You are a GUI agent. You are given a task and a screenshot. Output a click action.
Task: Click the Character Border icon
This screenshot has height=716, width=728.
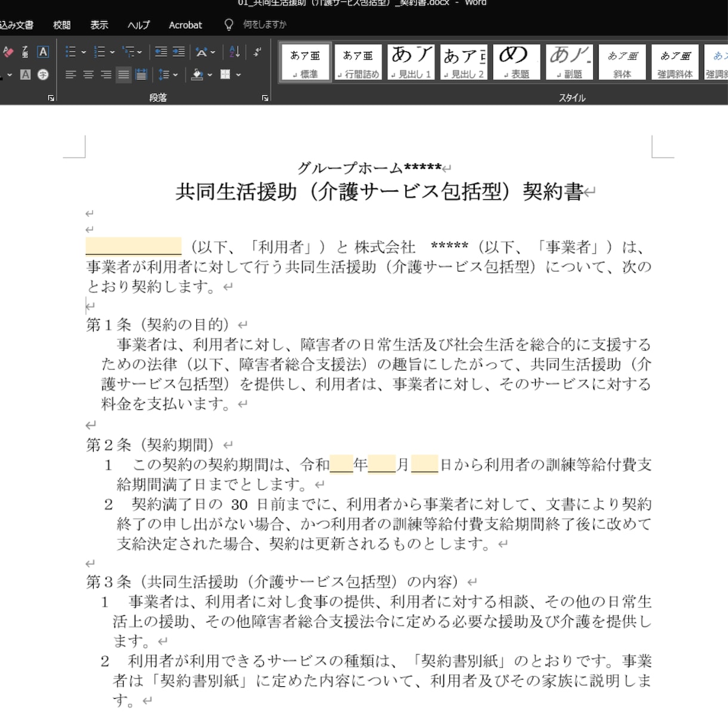click(43, 52)
